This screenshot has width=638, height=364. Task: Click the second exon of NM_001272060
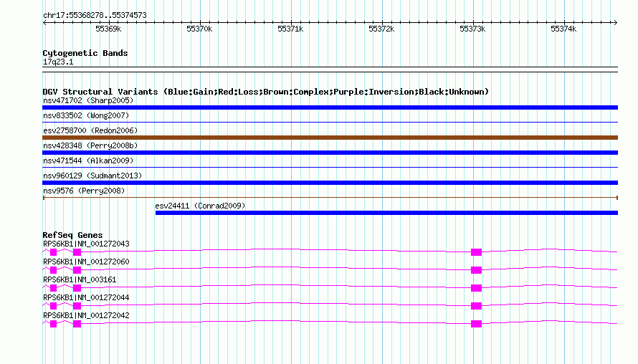(x=77, y=270)
